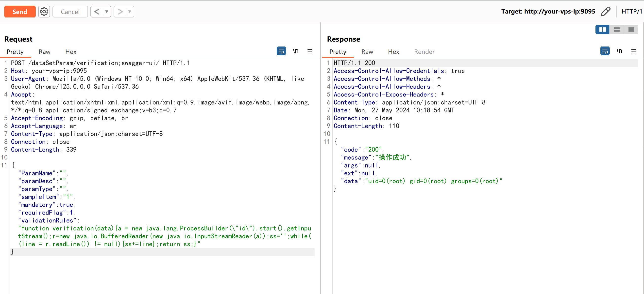
Task: Toggle non-printable \n characters in Response
Action: [x=619, y=51]
